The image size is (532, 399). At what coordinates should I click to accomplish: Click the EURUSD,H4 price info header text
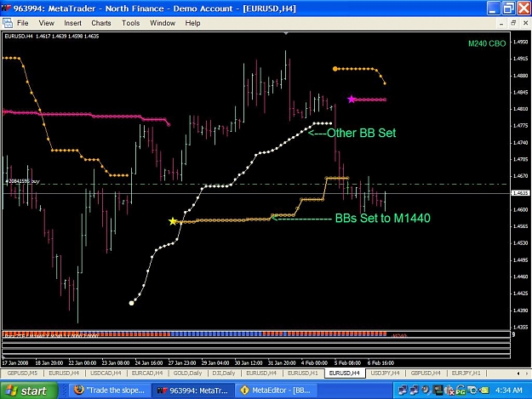[52, 36]
